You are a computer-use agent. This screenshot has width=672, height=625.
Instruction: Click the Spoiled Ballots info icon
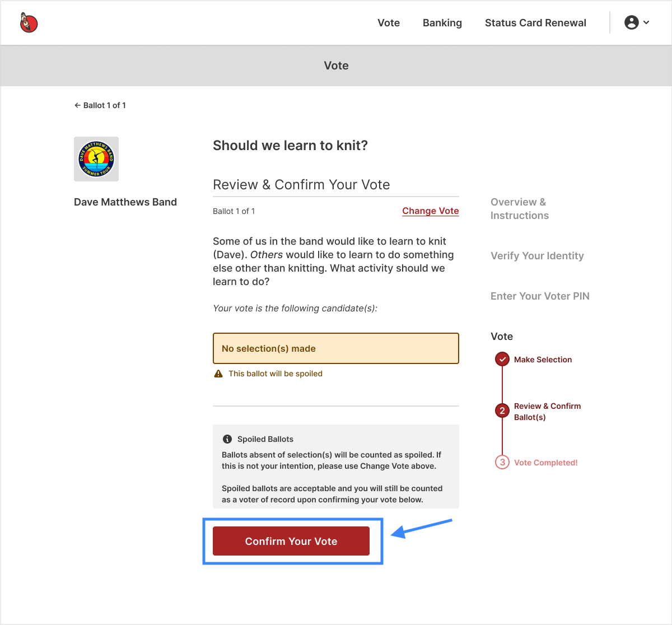[227, 439]
